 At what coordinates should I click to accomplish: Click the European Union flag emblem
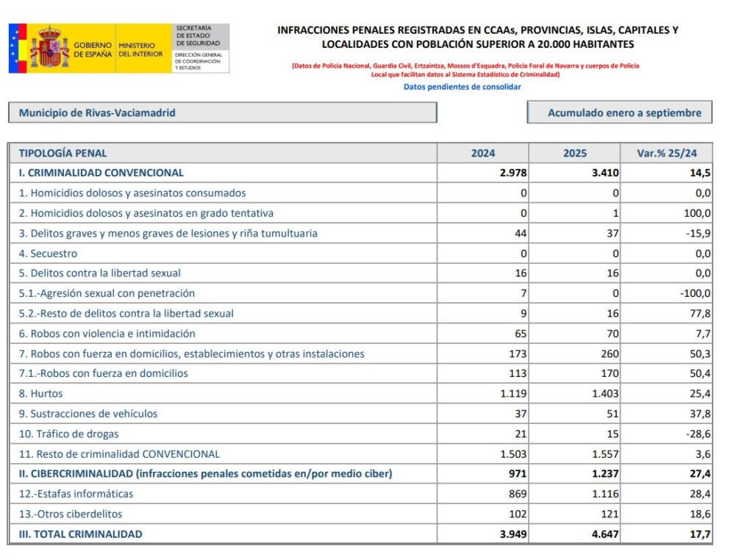pos(18,49)
